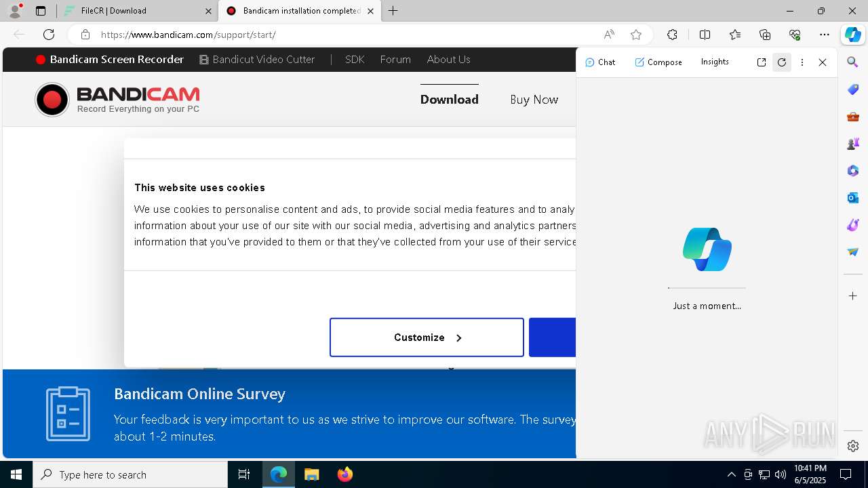Open File Explorer from taskbar

tap(312, 474)
